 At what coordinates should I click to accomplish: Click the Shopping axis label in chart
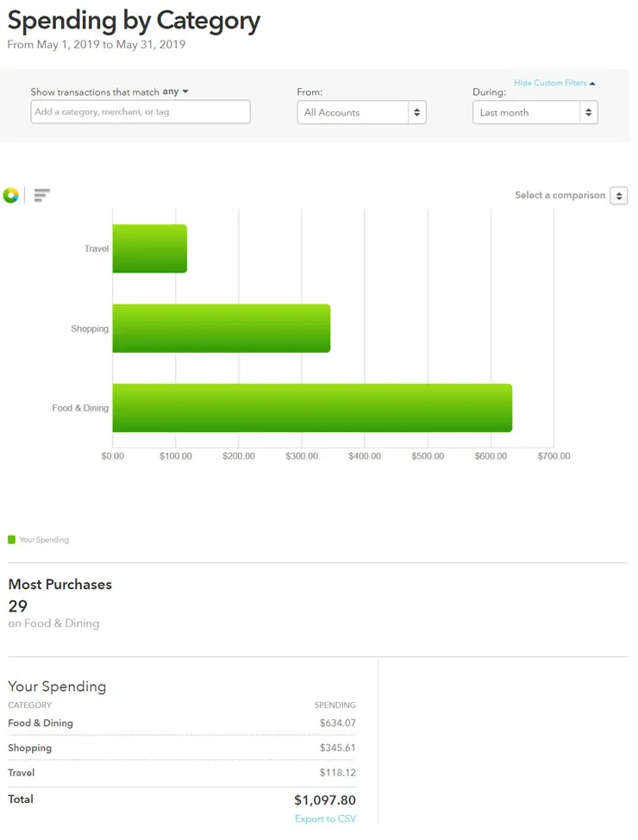pos(90,329)
